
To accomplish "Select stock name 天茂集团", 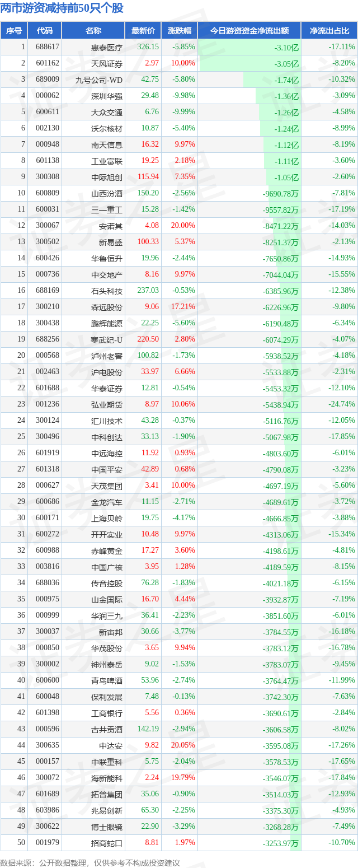I will (x=107, y=486).
